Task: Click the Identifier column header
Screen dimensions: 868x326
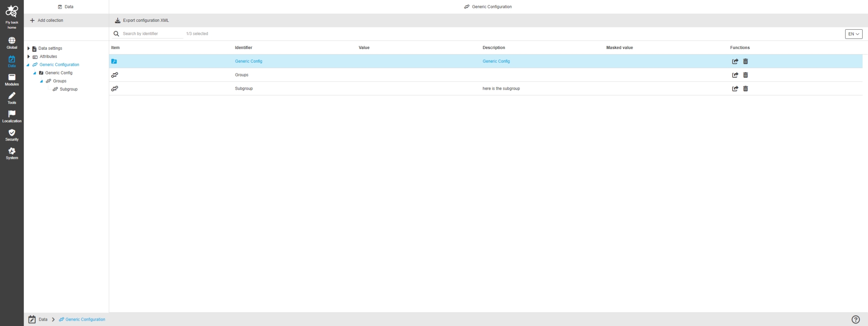Action: click(243, 48)
